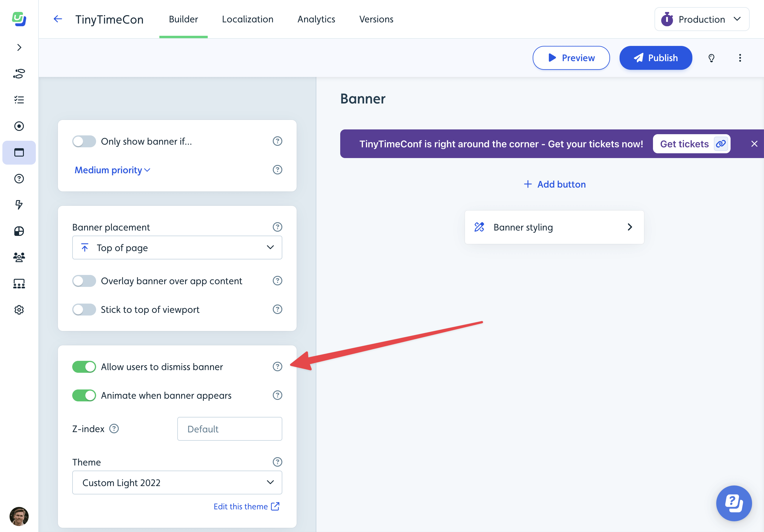Toggle Overlay banner over app content
This screenshot has height=532, width=764.
[84, 282]
